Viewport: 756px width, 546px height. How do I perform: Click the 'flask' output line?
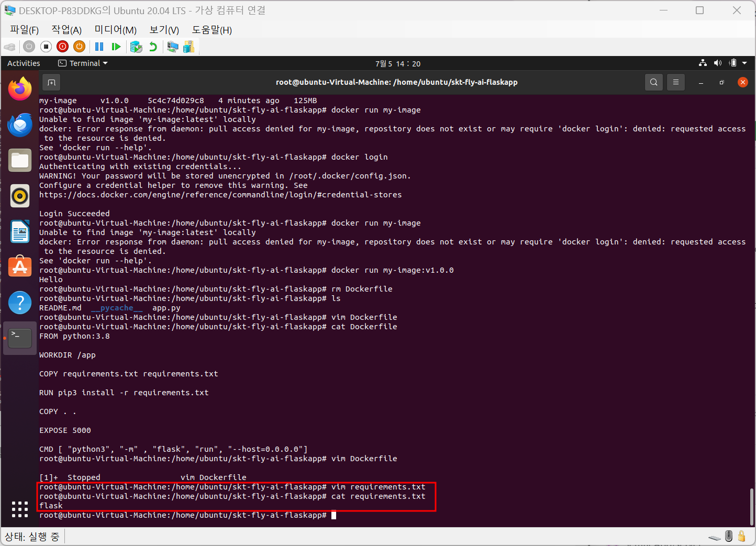pyautogui.click(x=51, y=506)
